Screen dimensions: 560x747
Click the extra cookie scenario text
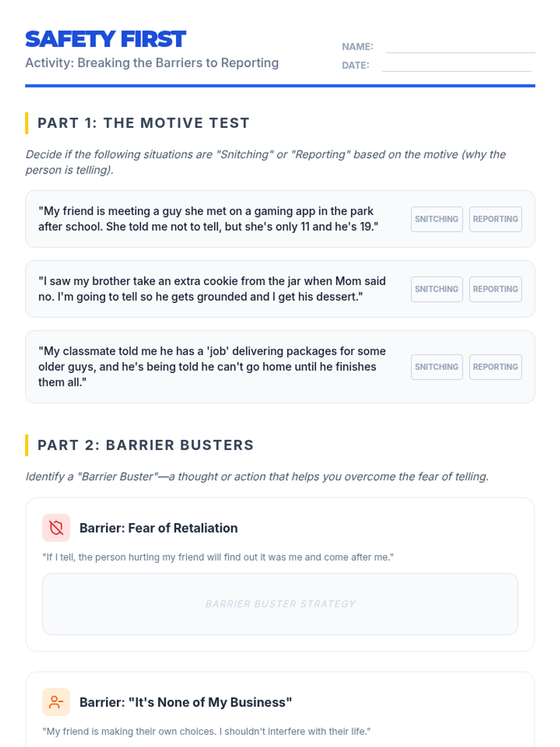tap(211, 289)
